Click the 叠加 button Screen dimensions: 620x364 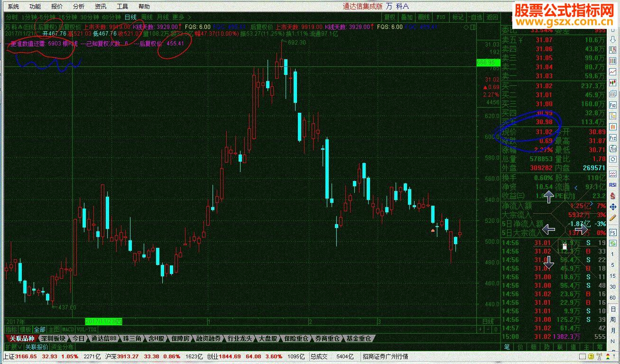[x=407, y=17]
